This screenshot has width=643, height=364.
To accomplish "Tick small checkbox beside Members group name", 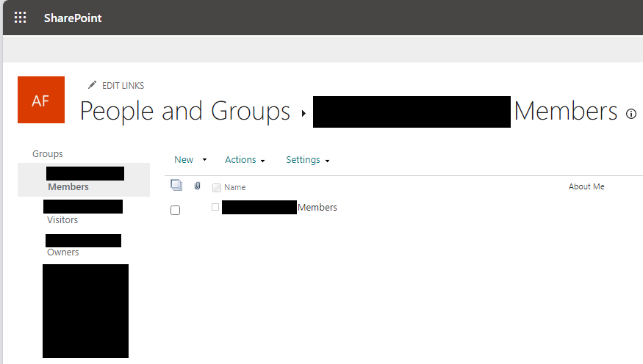I will [x=215, y=207].
